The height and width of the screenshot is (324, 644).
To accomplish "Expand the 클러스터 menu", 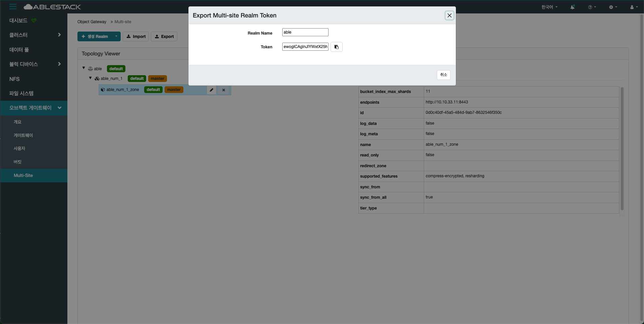I will (34, 35).
